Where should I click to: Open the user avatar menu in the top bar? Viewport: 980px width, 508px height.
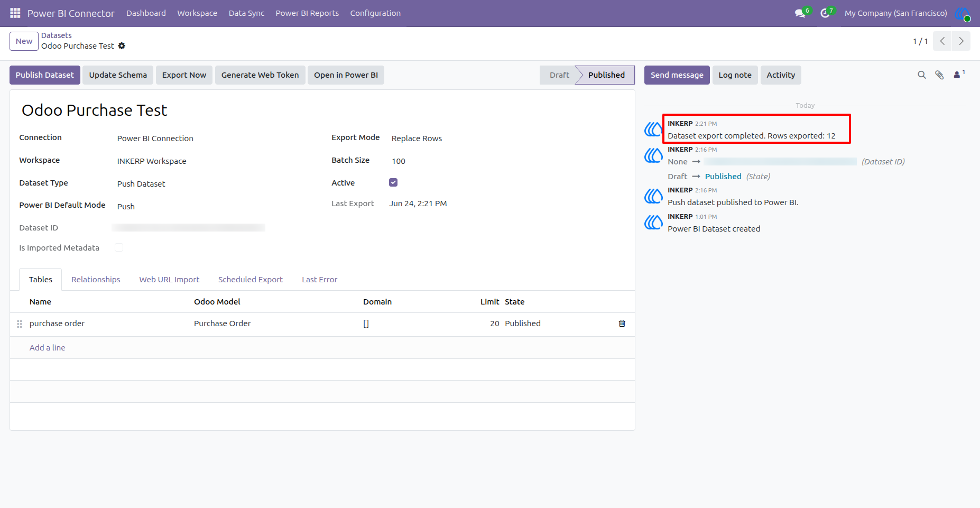pyautogui.click(x=963, y=13)
